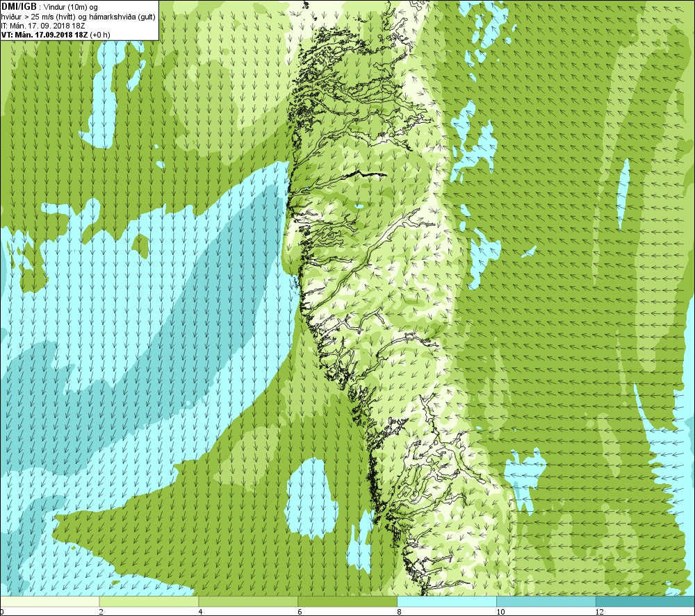Viewport: 695px width, 616px height.
Task: Select the 'Vindur (10m) og' label
Action: point(70,7)
